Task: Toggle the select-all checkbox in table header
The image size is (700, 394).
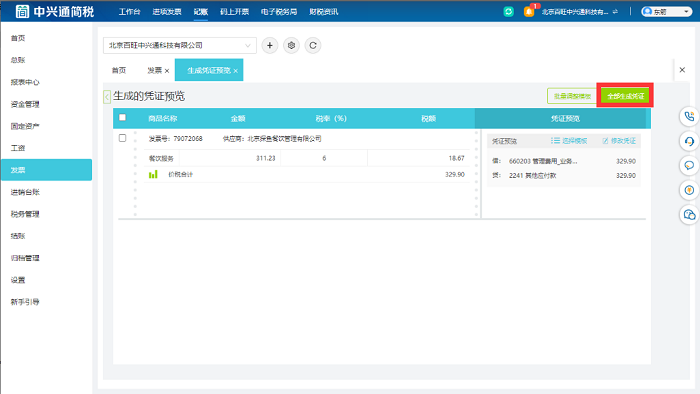Action: [x=122, y=117]
